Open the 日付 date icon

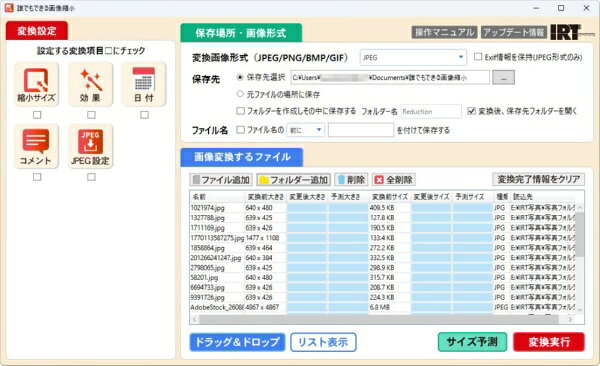144,85
